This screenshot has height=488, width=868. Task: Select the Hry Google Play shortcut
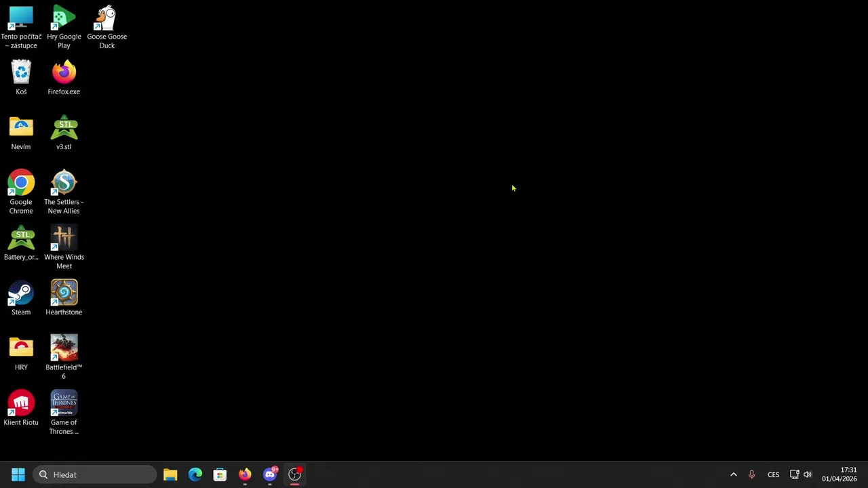tap(64, 27)
